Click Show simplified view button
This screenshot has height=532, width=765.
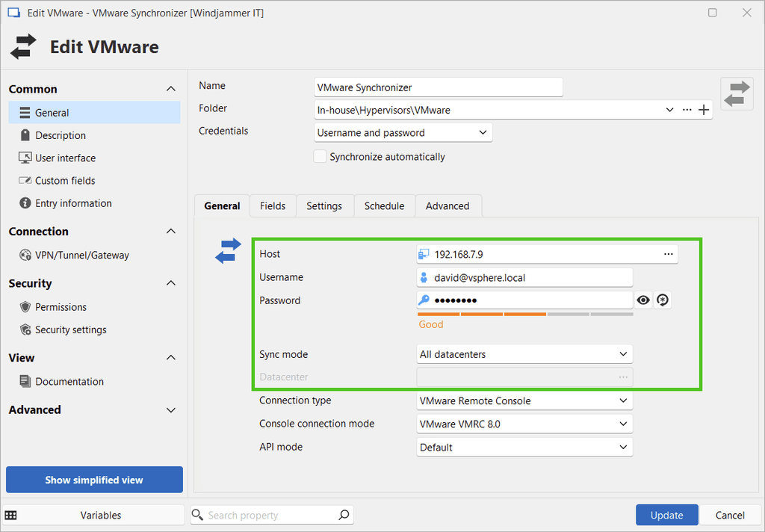point(94,480)
